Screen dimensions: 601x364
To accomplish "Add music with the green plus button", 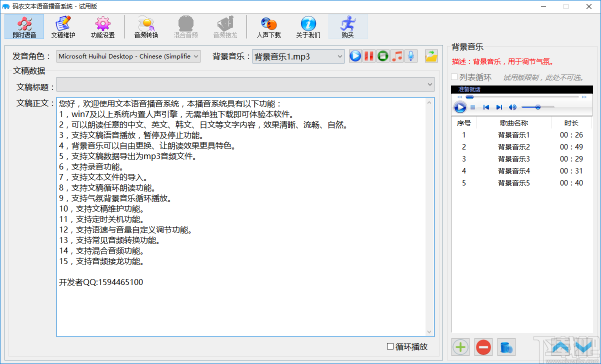I will [x=460, y=346].
